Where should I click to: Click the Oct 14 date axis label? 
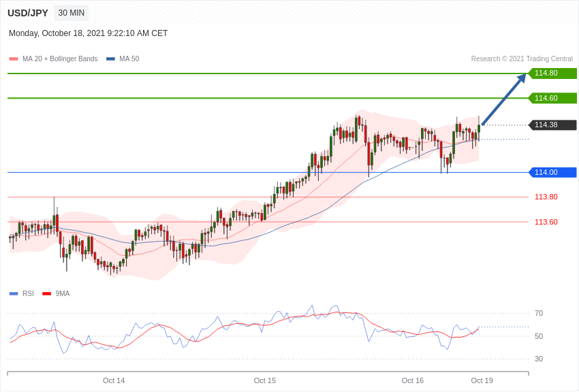114,380
